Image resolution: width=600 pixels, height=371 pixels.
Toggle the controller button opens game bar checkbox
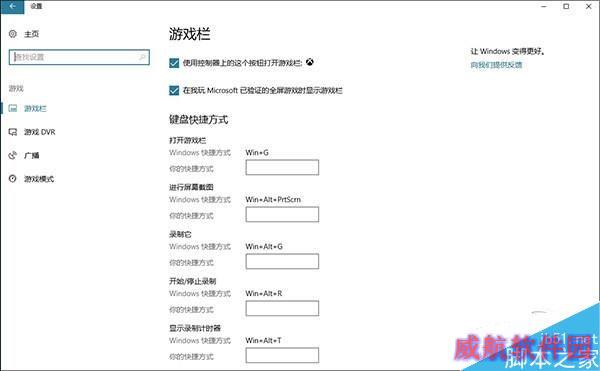click(x=174, y=63)
